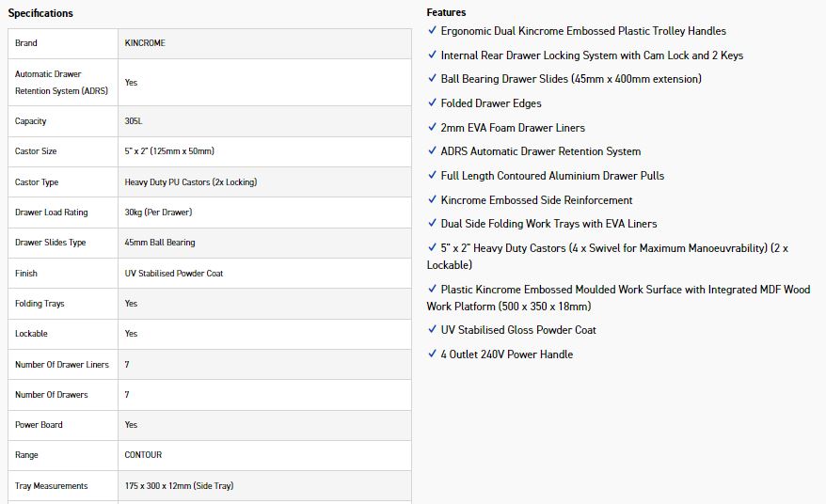This screenshot has width=826, height=504.
Task: Select the Specifications heading
Action: coord(40,13)
